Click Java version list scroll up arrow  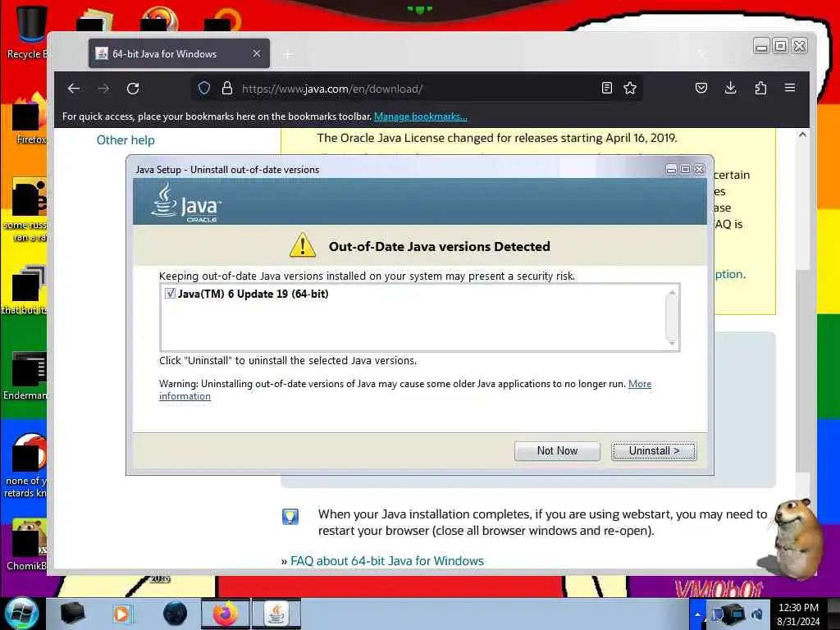tap(672, 293)
